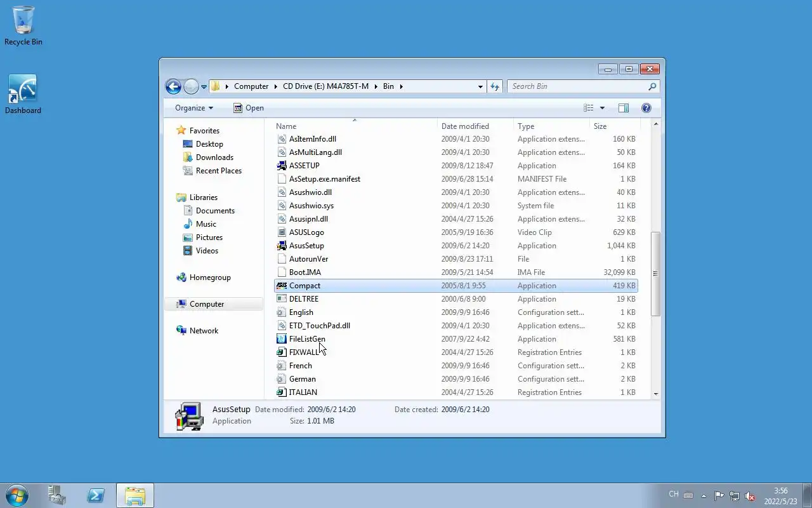The width and height of the screenshot is (812, 508).
Task: Click the Back navigation arrow
Action: pos(173,86)
